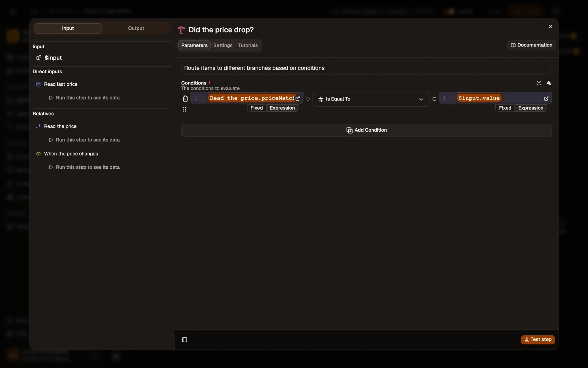Run Read the price step to see data
Screen dimensions: 588x368
click(x=84, y=140)
